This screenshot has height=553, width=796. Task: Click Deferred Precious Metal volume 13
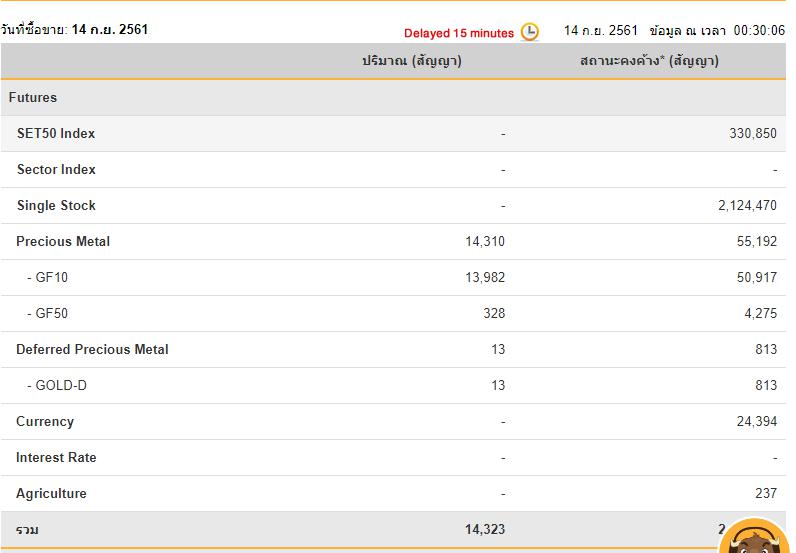tap(498, 350)
